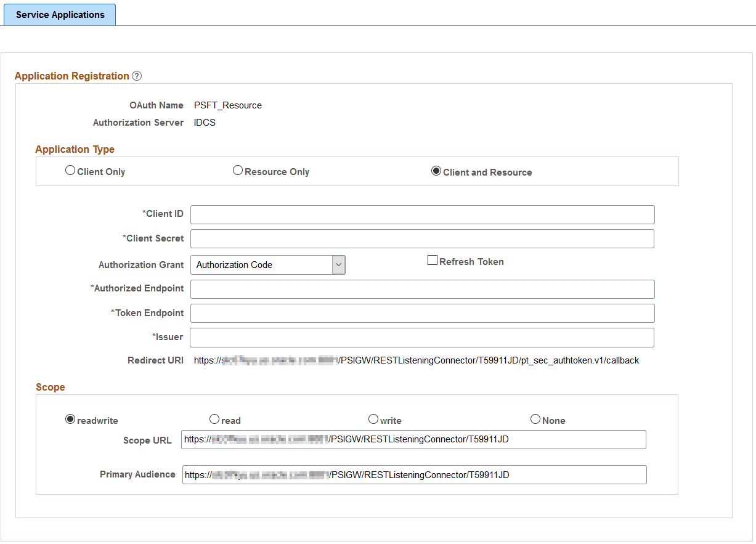Image resolution: width=756 pixels, height=544 pixels.
Task: Click into the Client Secret field
Action: tap(422, 238)
